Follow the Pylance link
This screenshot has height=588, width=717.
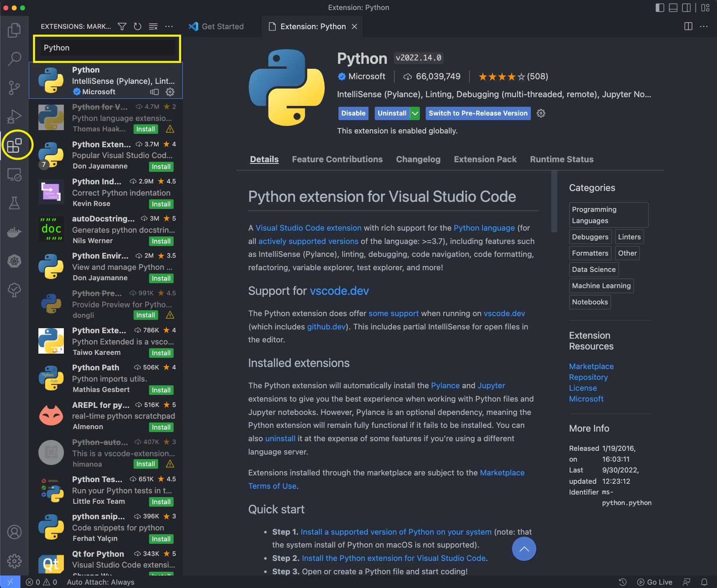(x=445, y=385)
